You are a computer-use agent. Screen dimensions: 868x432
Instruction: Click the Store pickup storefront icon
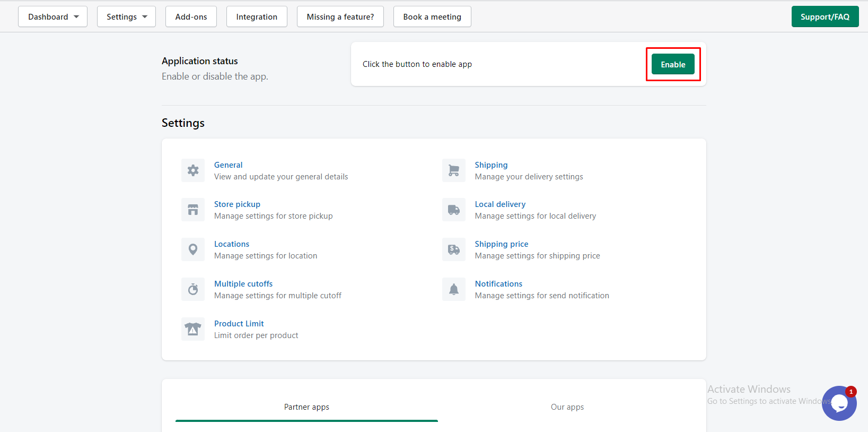pyautogui.click(x=193, y=210)
